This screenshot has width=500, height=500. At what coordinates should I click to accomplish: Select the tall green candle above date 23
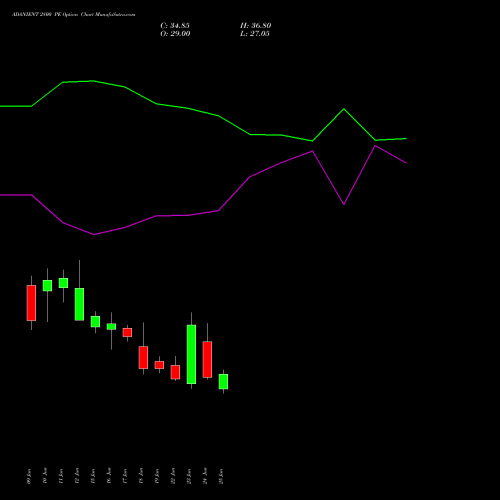coord(191,354)
